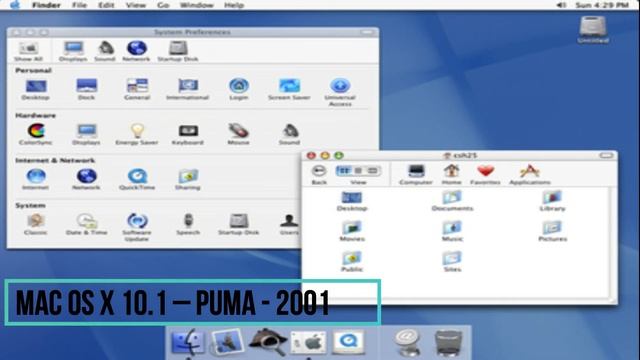The width and height of the screenshot is (640, 360).
Task: Open Sound pane in Hardware section
Action: point(289,134)
